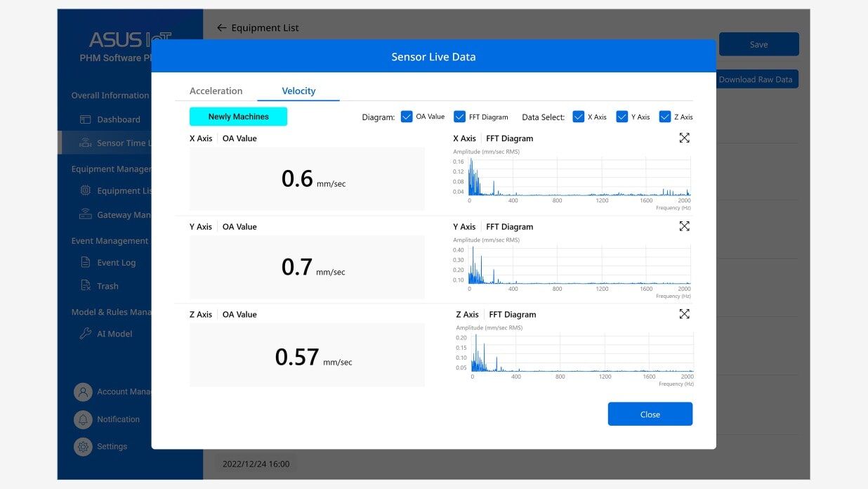Toggle the Z Axis data checkbox
This screenshot has height=489, width=868.
665,117
